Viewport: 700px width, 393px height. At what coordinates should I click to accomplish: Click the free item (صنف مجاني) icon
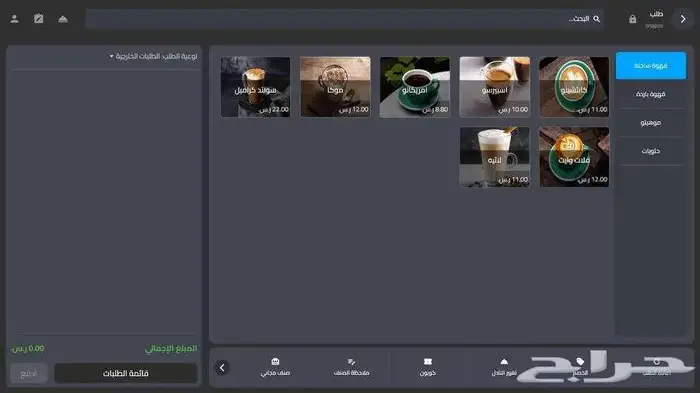[x=275, y=361]
